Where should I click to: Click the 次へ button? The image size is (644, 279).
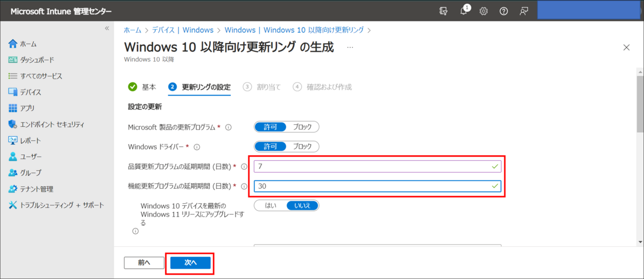(x=191, y=263)
